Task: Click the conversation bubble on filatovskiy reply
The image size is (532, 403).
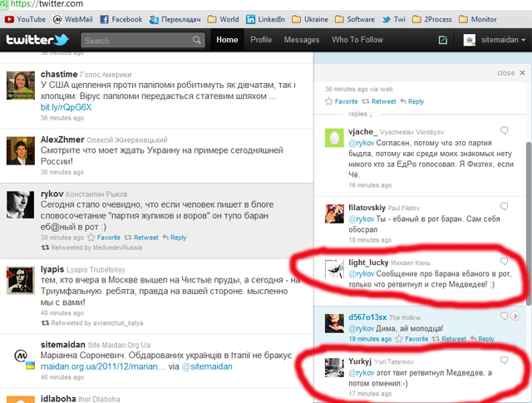Action: pos(504,201)
